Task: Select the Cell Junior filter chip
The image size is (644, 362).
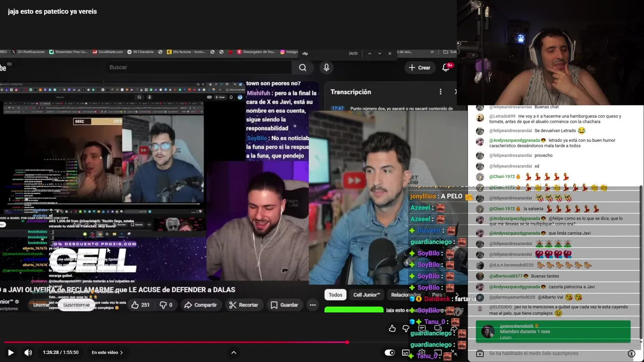Action: pos(366,295)
